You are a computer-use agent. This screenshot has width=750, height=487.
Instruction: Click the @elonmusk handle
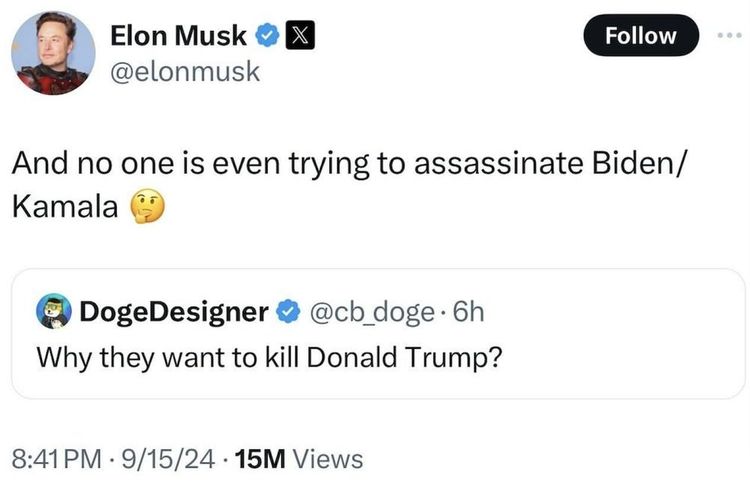point(185,71)
